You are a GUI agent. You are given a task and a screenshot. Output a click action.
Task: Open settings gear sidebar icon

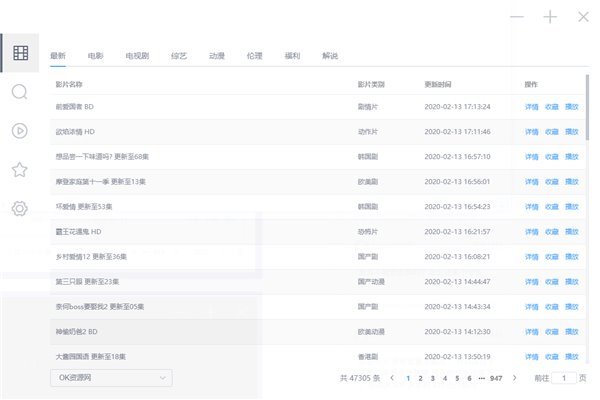click(x=20, y=208)
